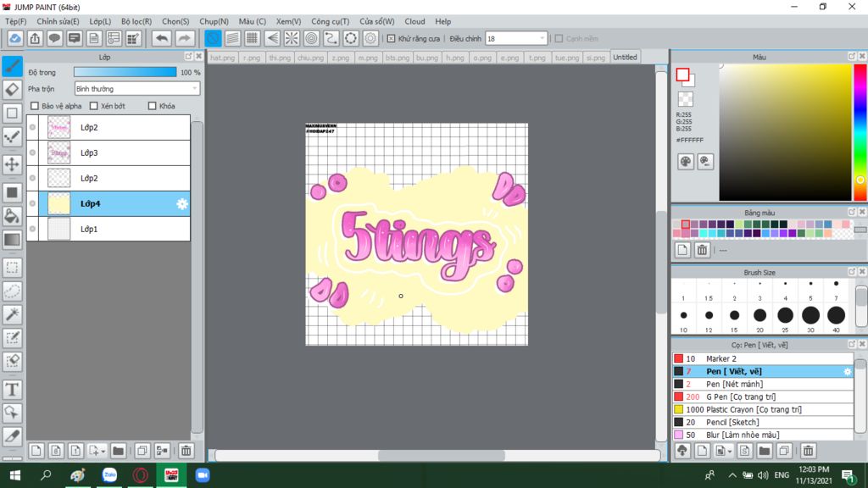Select the Text tool

[x=12, y=390]
